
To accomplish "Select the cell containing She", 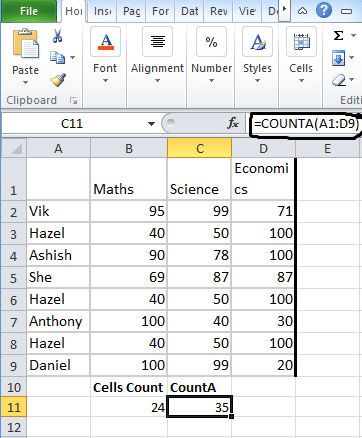I will (x=58, y=277).
